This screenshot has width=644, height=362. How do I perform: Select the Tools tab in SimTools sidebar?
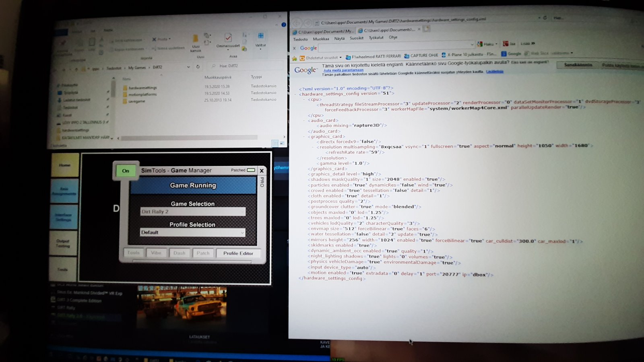tap(63, 269)
